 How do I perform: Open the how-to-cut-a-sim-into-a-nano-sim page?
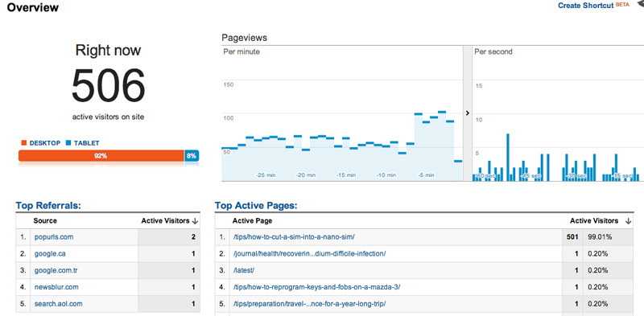coord(294,237)
